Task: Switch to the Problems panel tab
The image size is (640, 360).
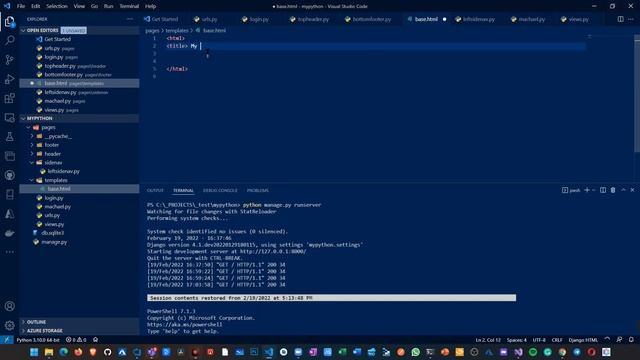Action: click(x=258, y=191)
